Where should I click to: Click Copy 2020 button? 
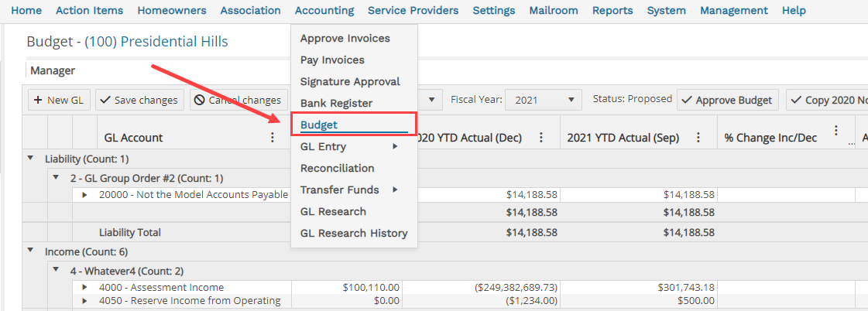click(x=826, y=100)
